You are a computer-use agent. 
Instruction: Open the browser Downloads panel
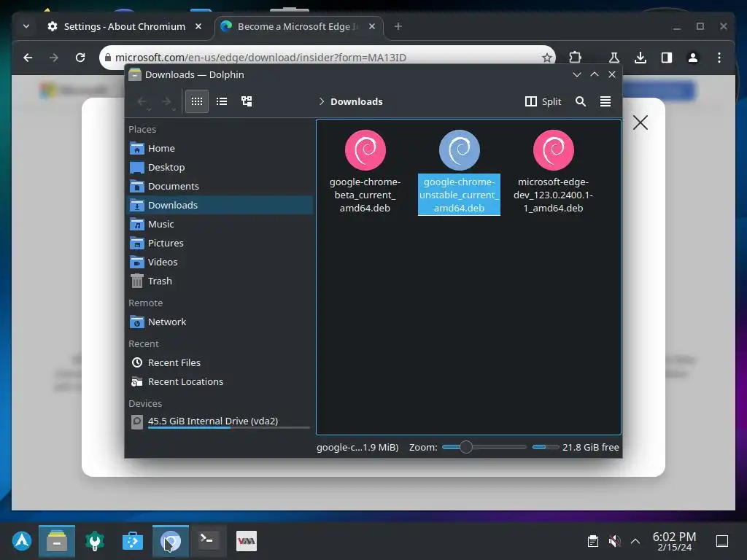click(640, 58)
